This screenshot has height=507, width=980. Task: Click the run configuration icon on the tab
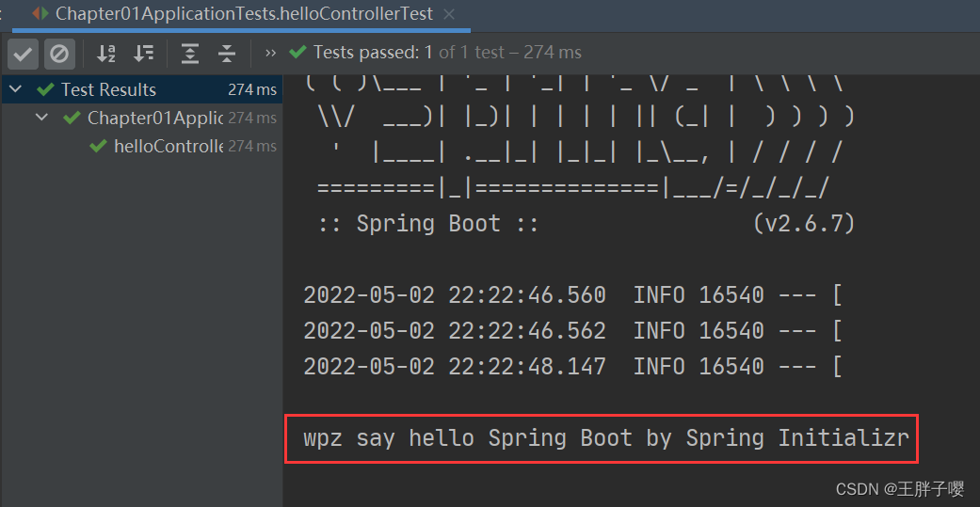[x=40, y=13]
